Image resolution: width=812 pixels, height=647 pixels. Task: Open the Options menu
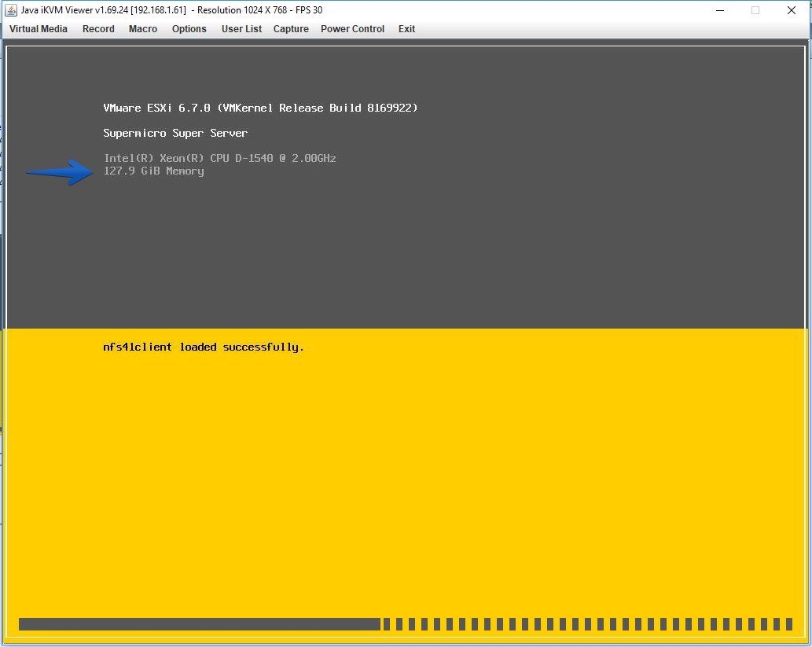(189, 29)
